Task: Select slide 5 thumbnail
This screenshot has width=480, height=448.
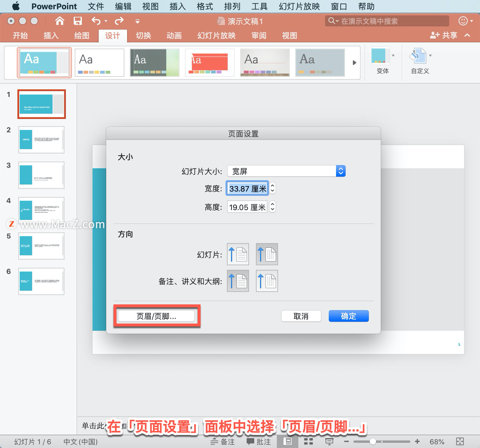Action: tap(41, 246)
